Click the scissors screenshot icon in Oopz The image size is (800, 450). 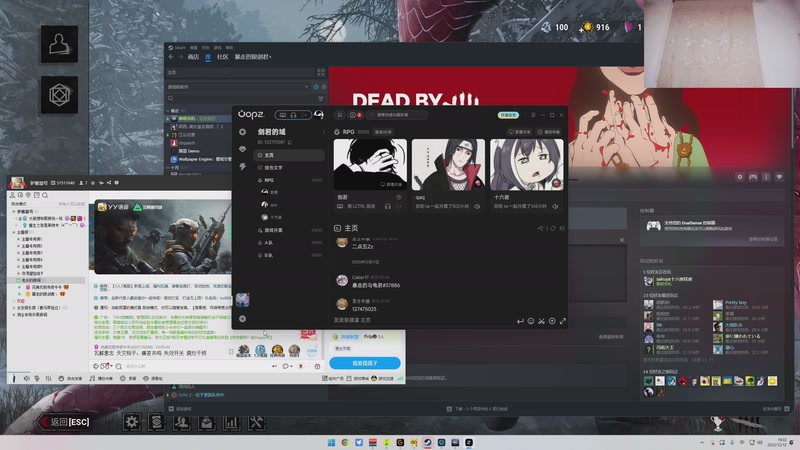tap(541, 321)
